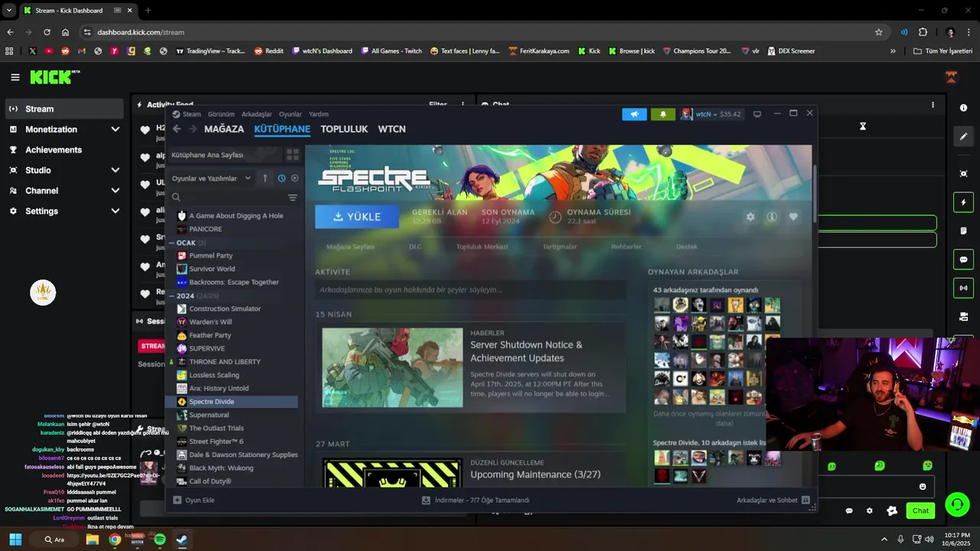This screenshot has width=980, height=551.
Task: Select Lossless Scaling in library
Action: click(x=234, y=375)
